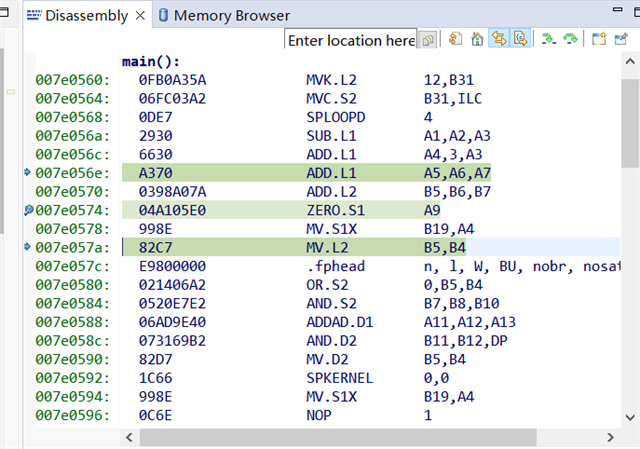Click the location history button beside input
This screenshot has height=449, width=640.
coord(428,40)
